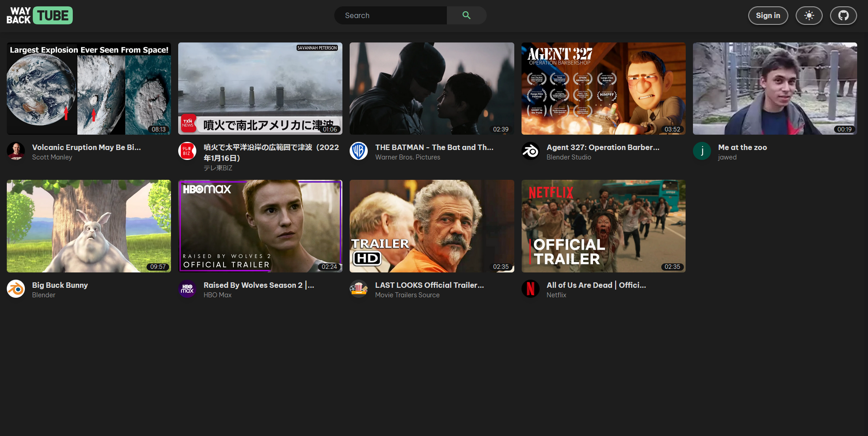Click channel name 'Netflix' below the video title
Image resolution: width=868 pixels, height=436 pixels.
(556, 295)
